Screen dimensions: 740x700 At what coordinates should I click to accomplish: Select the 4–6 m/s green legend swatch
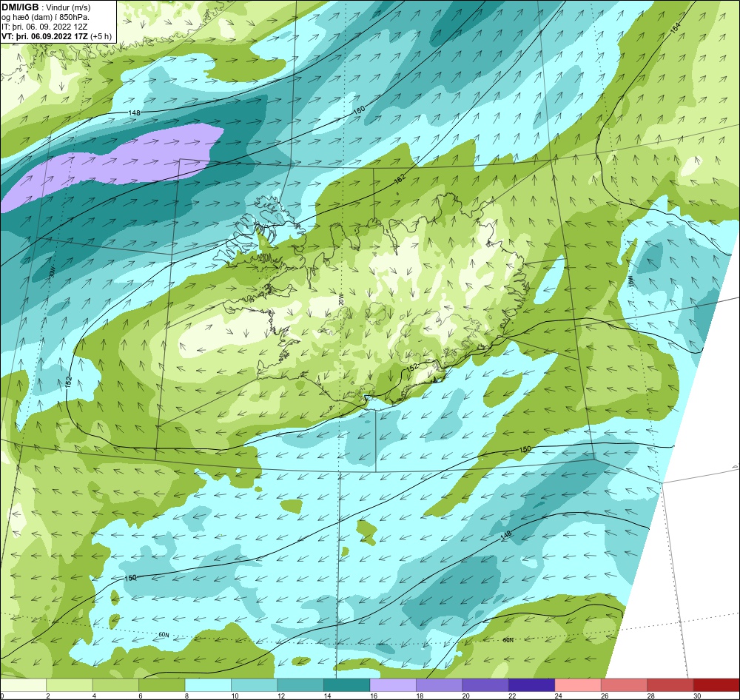point(116,684)
